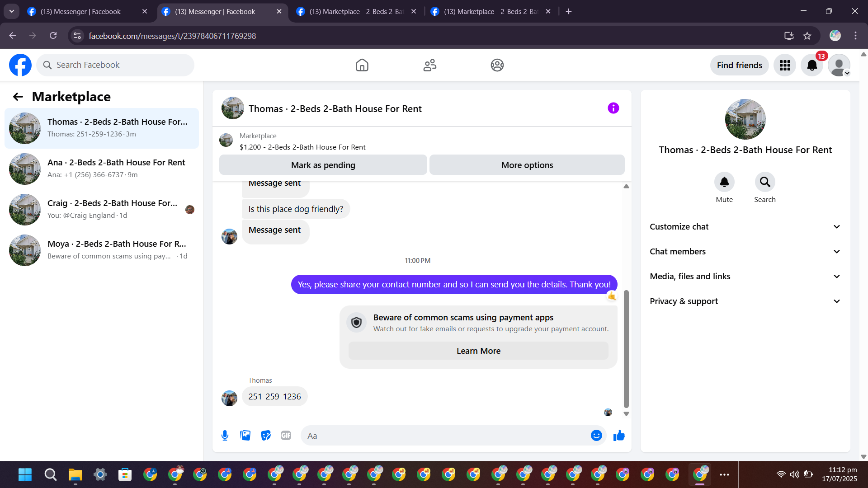Open Moya 2-Beds 2-Bath conversation
This screenshot has width=868, height=488.
102,250
